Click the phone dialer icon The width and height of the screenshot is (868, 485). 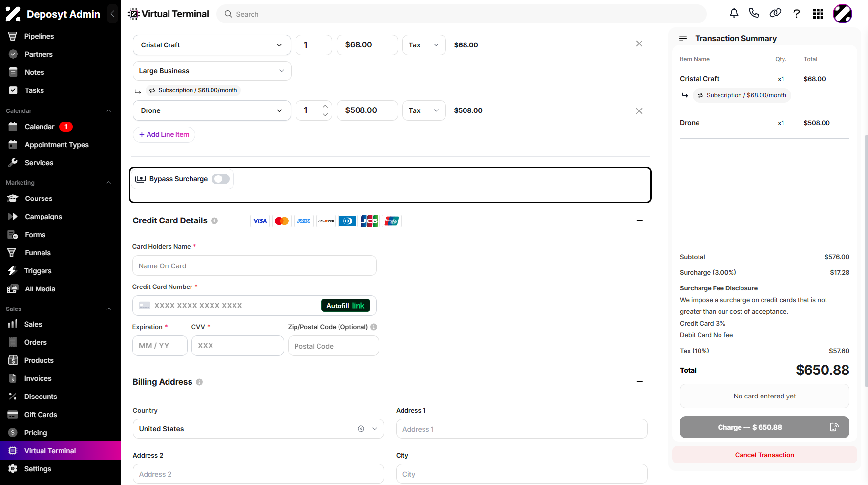point(754,13)
